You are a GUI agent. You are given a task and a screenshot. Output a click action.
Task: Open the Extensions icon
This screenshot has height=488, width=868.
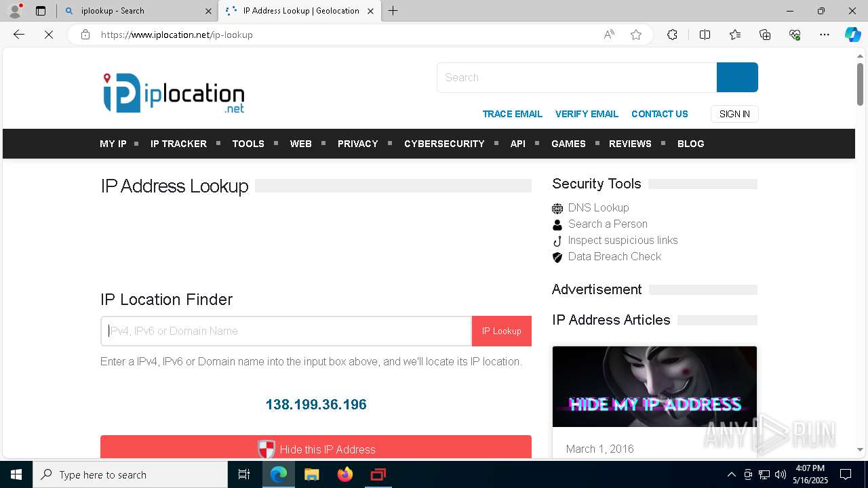(672, 35)
